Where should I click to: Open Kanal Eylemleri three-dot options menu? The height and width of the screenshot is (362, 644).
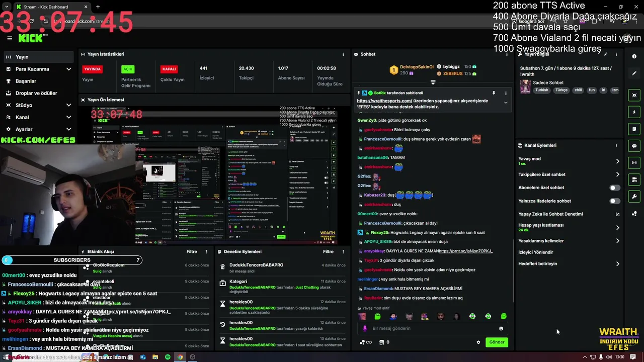[x=616, y=145]
